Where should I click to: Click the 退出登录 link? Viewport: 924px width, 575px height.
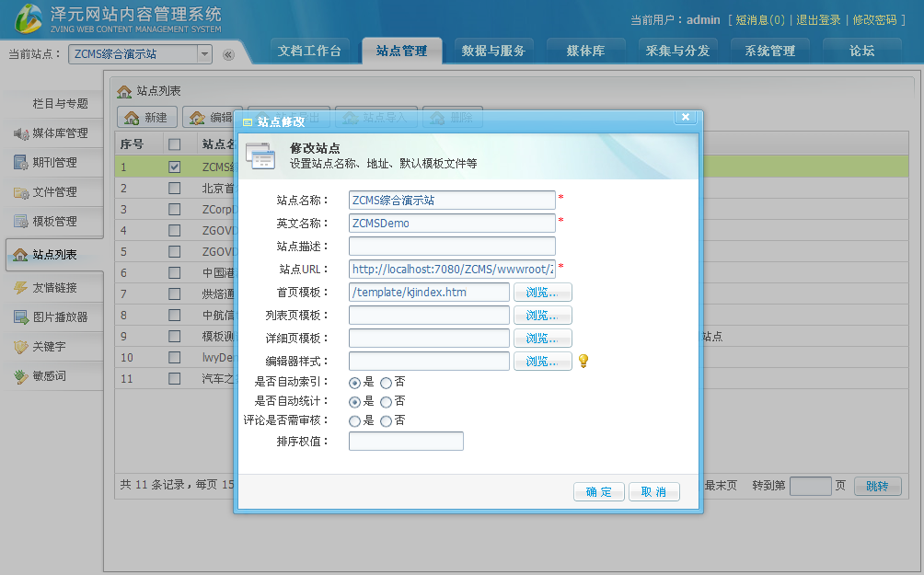(x=818, y=20)
